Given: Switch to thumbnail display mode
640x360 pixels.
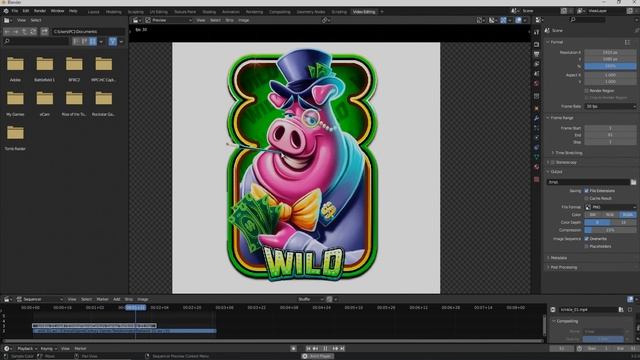Looking at the screenshot, I should tap(93, 41).
